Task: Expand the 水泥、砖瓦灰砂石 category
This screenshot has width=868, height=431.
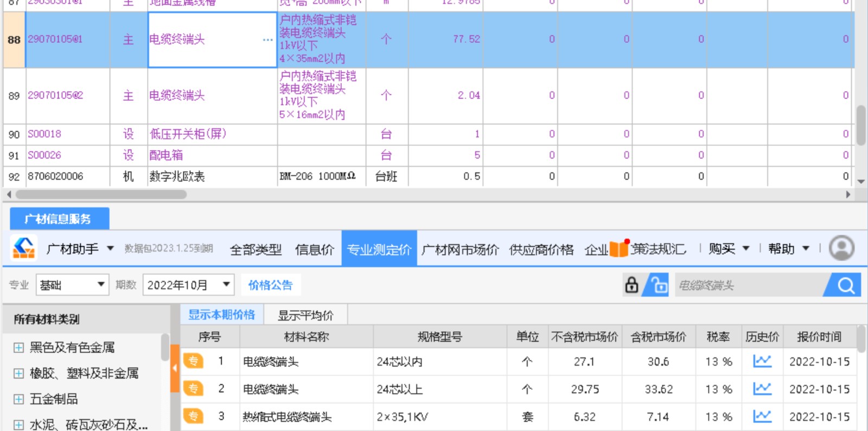Action: (18, 424)
